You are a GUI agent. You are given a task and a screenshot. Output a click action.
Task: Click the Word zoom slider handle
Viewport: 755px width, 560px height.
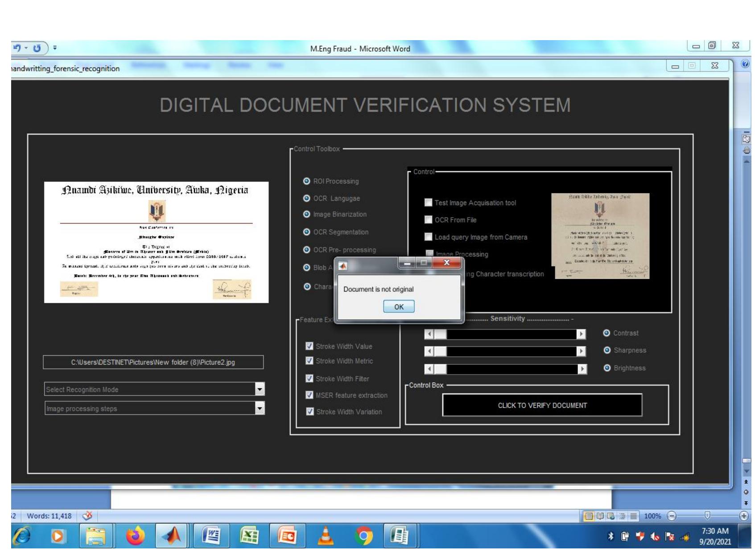[707, 516]
